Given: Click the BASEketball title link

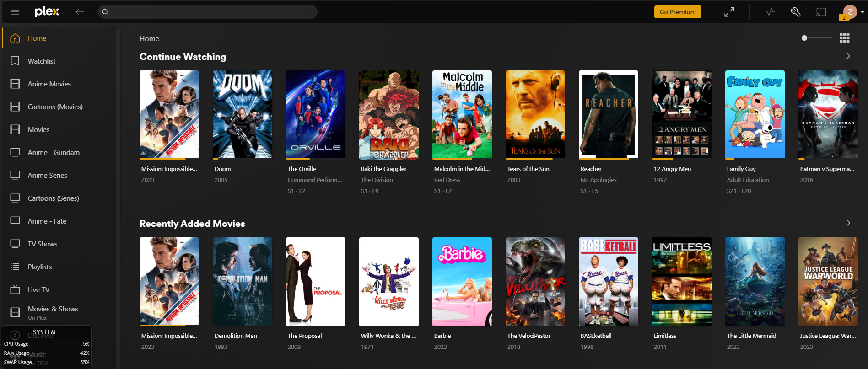Looking at the screenshot, I should (x=596, y=336).
